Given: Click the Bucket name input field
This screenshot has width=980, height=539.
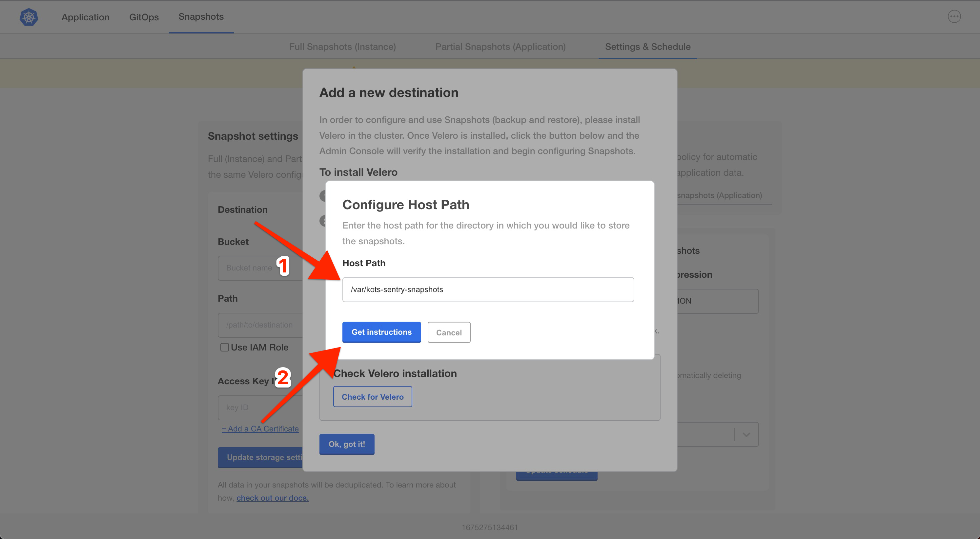Looking at the screenshot, I should 255,268.
